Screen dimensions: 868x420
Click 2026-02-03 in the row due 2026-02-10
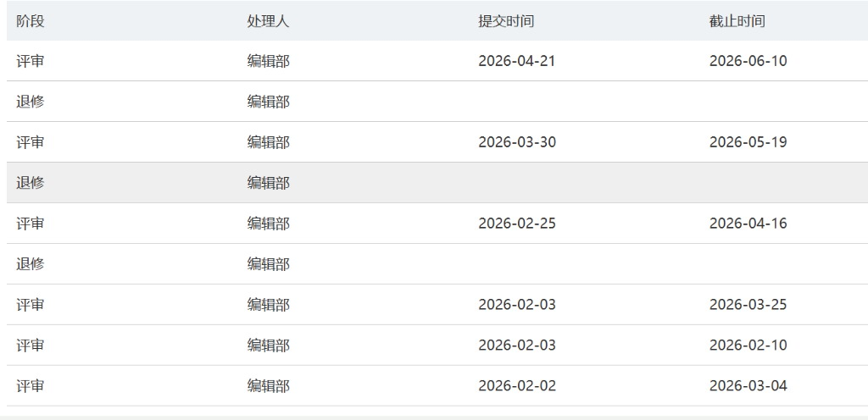[517, 345]
